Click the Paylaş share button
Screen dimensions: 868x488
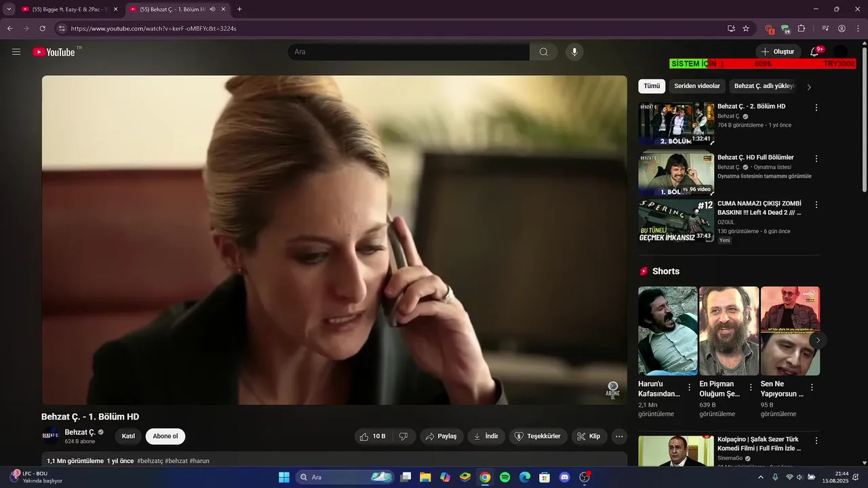441,436
